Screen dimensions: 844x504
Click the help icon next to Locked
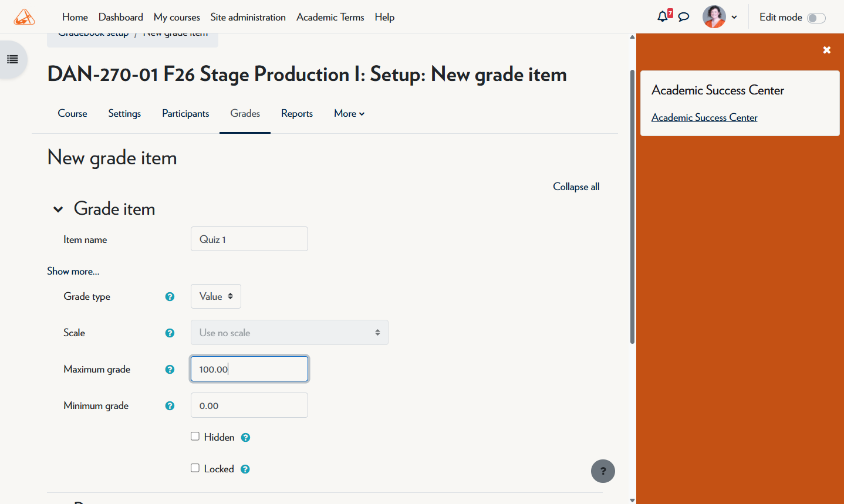pos(245,469)
